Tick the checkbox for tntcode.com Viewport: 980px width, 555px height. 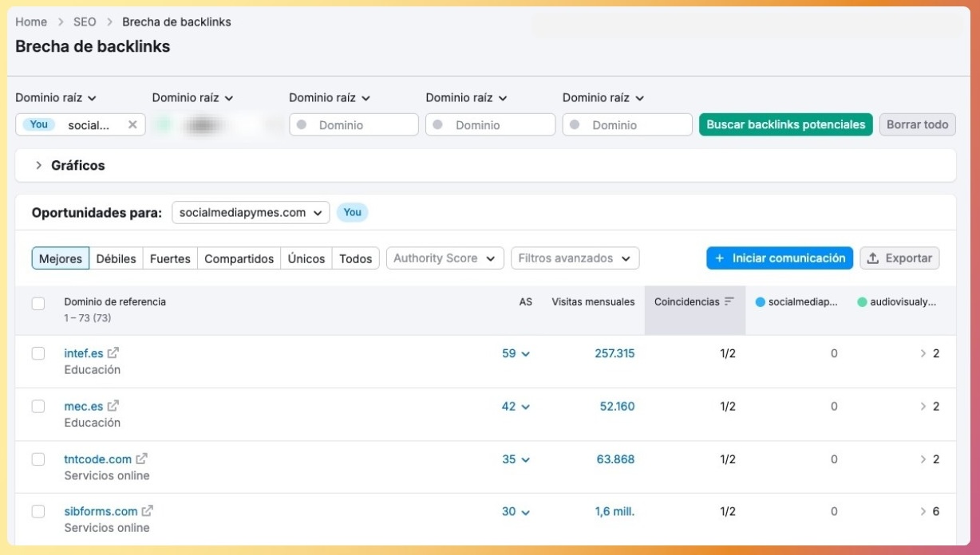(38, 459)
